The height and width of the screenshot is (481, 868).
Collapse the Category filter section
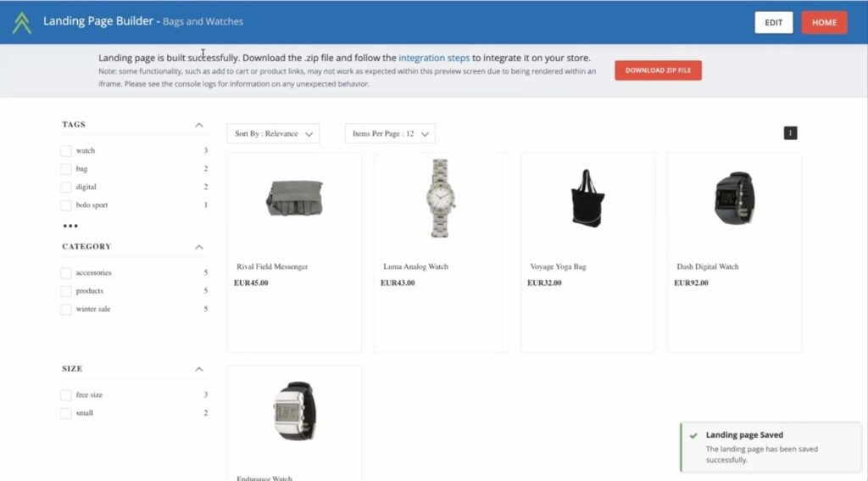(x=198, y=247)
